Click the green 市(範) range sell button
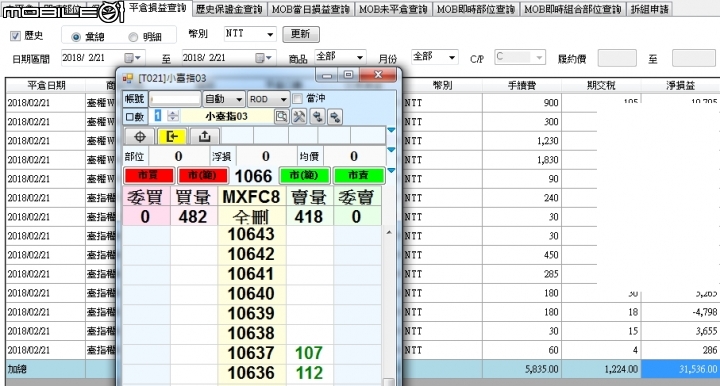 tap(304, 175)
